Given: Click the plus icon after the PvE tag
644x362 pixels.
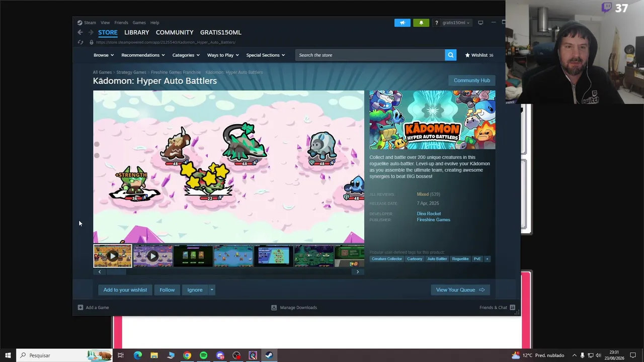Looking at the screenshot, I should pyautogui.click(x=487, y=259).
